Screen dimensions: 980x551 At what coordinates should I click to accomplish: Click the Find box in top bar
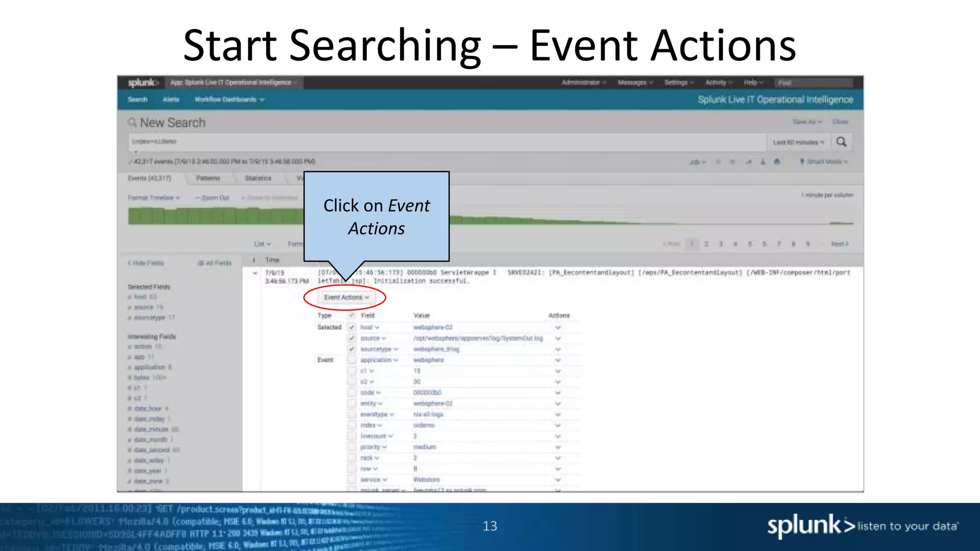click(x=813, y=83)
